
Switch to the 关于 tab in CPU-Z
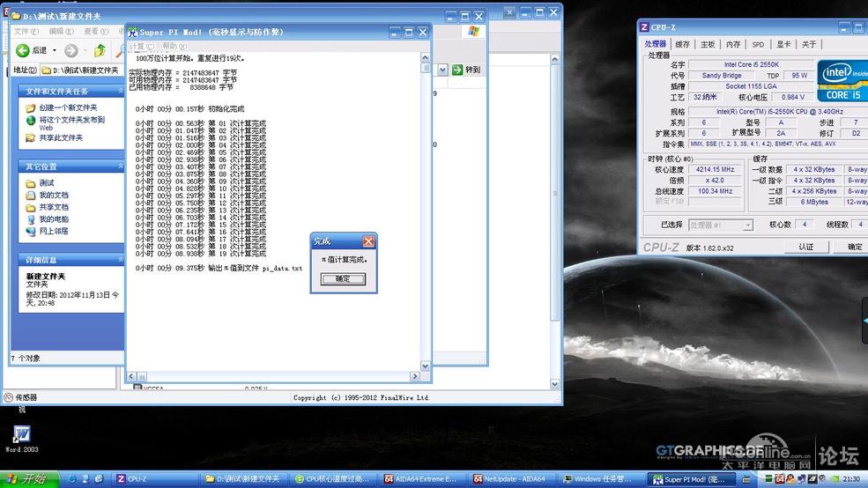(809, 44)
